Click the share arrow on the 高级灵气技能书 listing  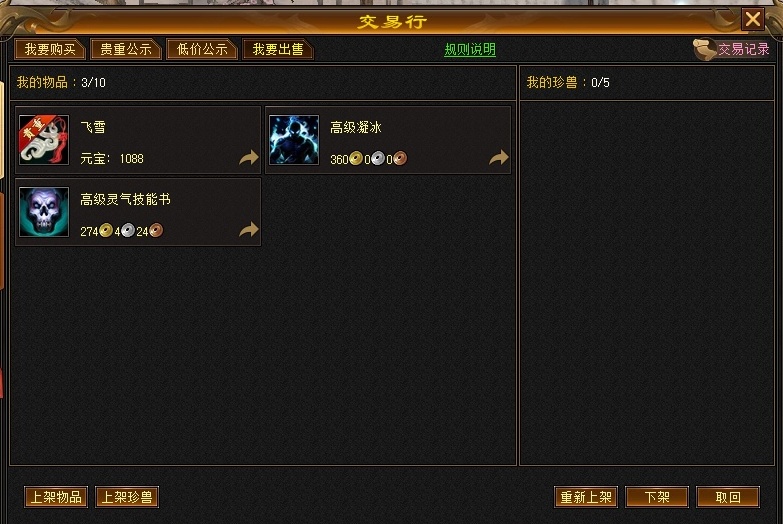[249, 229]
